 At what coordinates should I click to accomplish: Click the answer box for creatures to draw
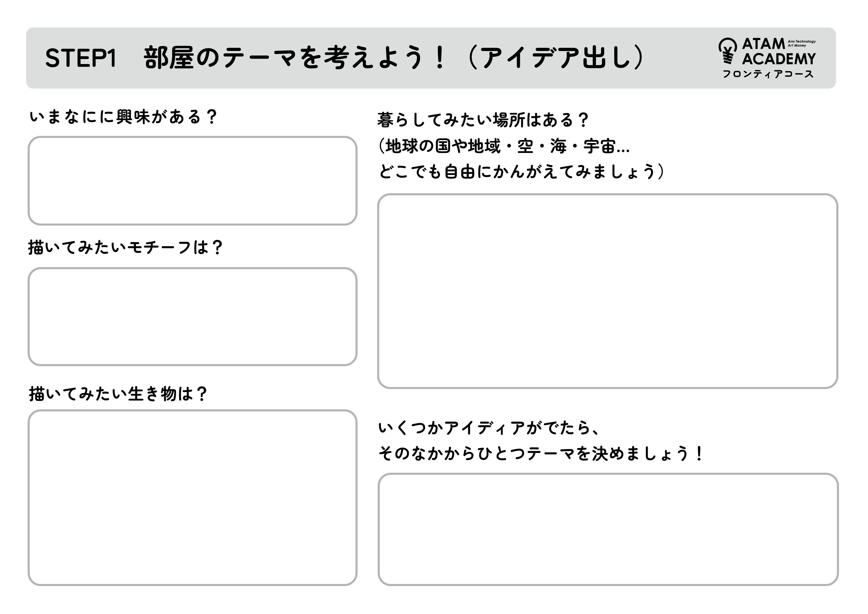[x=193, y=497]
